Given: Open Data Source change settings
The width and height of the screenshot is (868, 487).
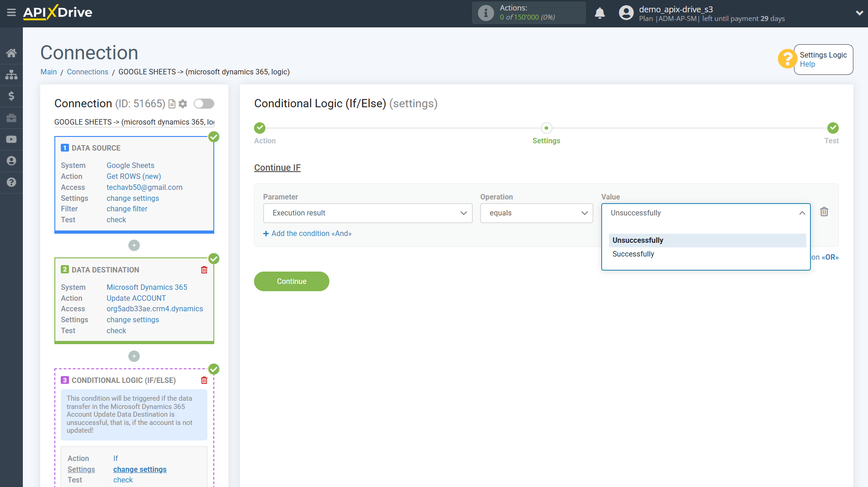Looking at the screenshot, I should coord(133,199).
